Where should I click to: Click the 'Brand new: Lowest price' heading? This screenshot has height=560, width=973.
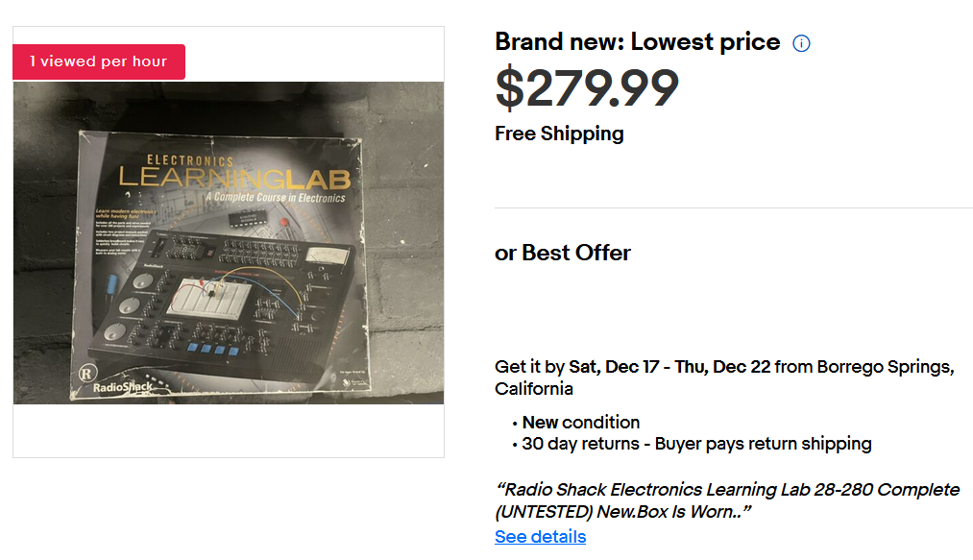point(637,41)
